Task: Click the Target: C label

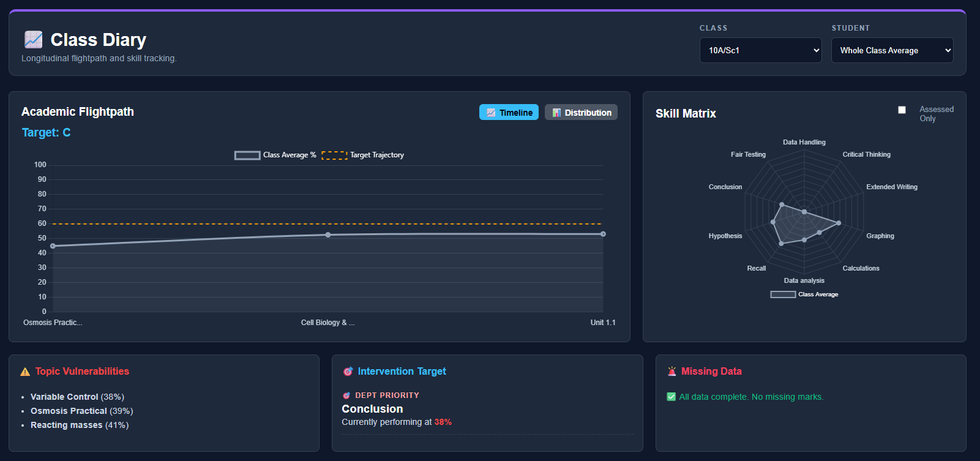Action: tap(47, 133)
